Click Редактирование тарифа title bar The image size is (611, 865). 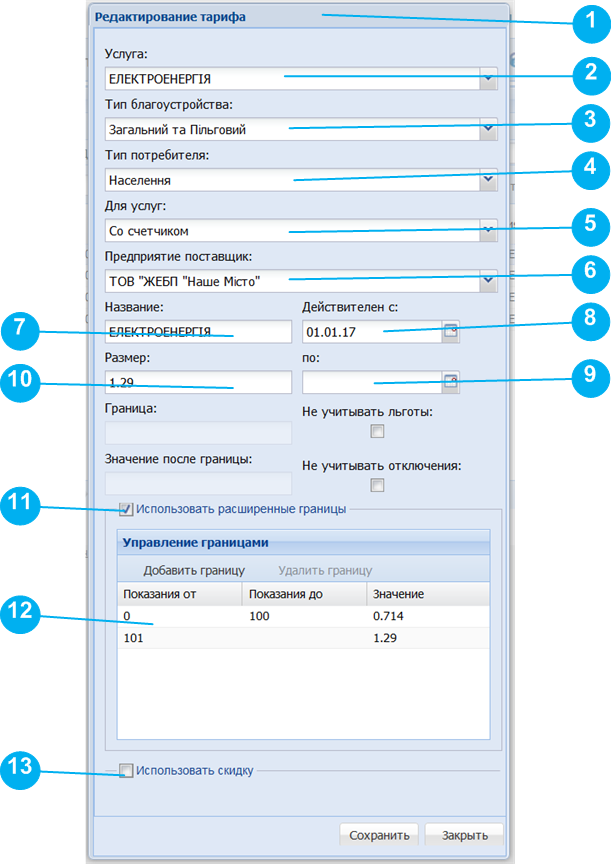tap(298, 17)
